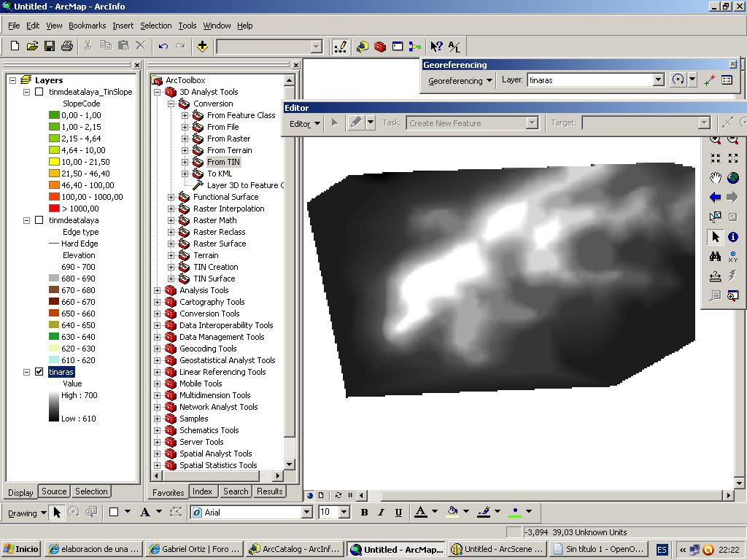Click the Add Data yellow plus icon
This screenshot has width=747, height=560.
point(202,46)
